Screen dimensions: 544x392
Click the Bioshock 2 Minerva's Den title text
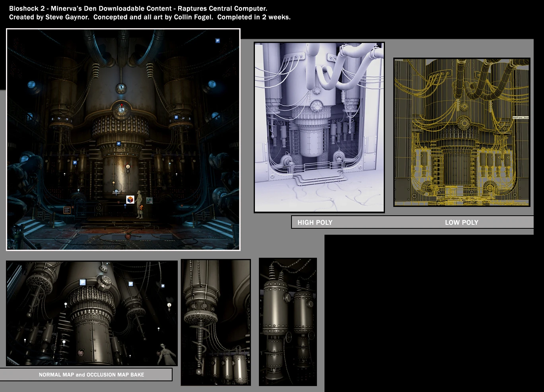pyautogui.click(x=138, y=8)
